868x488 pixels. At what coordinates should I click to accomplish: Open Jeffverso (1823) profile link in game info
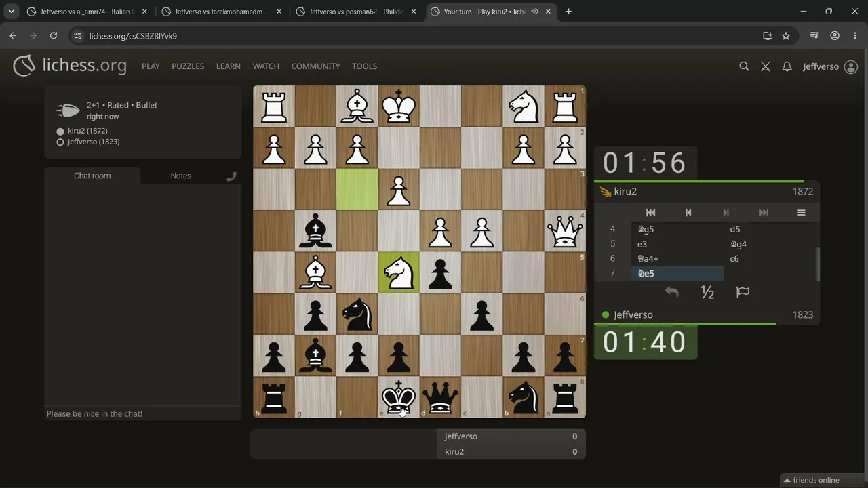[94, 142]
